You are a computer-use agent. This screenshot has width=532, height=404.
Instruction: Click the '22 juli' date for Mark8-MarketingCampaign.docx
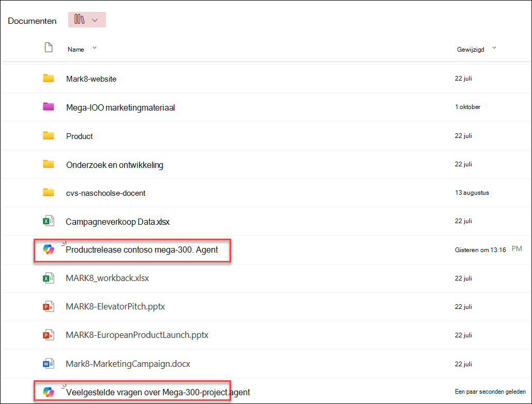(463, 364)
